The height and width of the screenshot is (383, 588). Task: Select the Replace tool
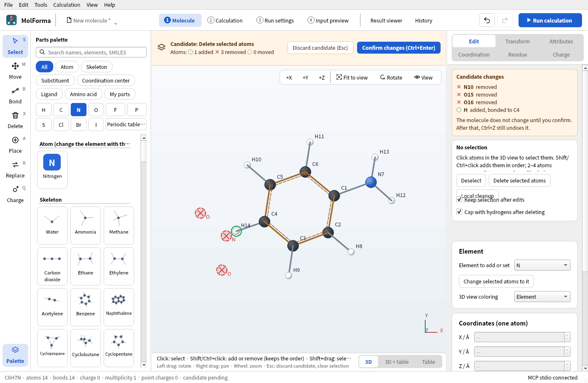pyautogui.click(x=15, y=169)
